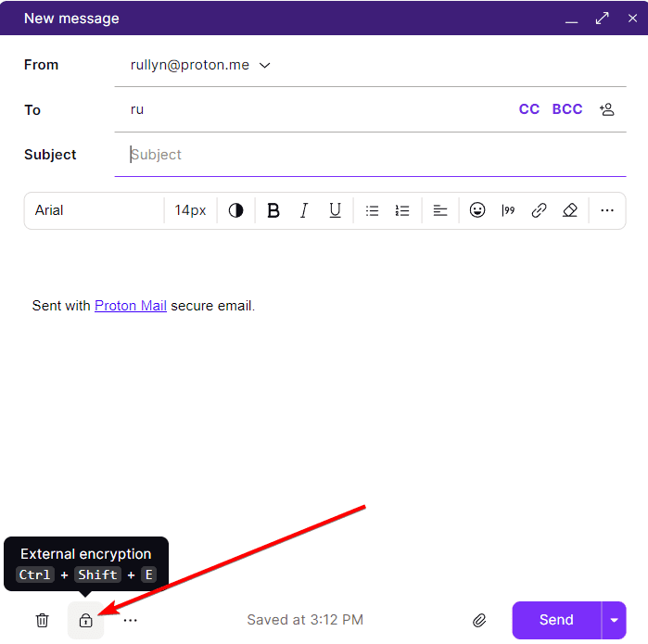Image resolution: width=648 pixels, height=644 pixels.
Task: Toggle bold formatting in toolbar
Action: (273, 210)
